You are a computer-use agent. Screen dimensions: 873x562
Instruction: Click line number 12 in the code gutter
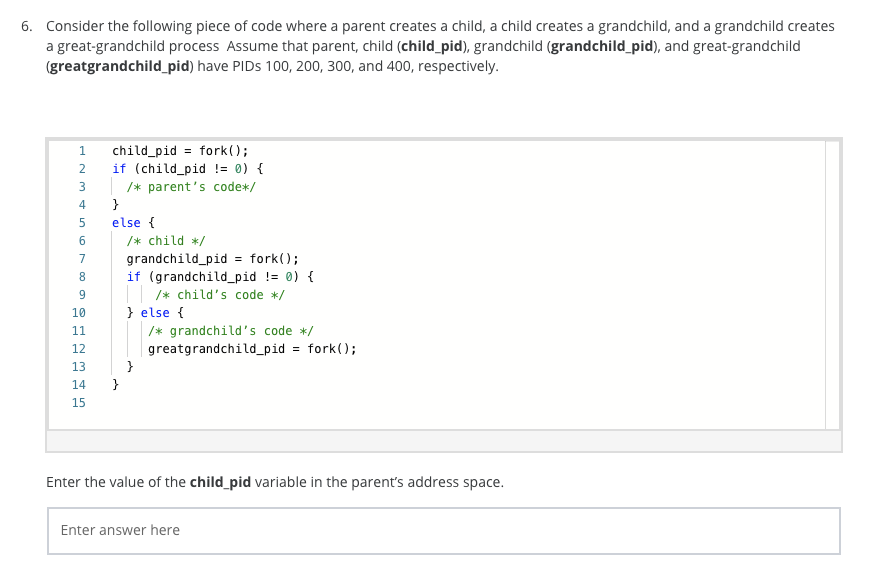click(79, 349)
